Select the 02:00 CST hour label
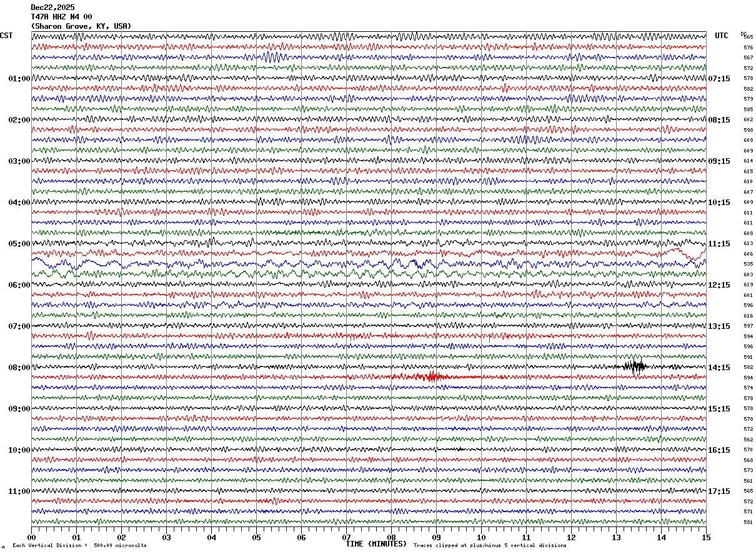 point(19,120)
